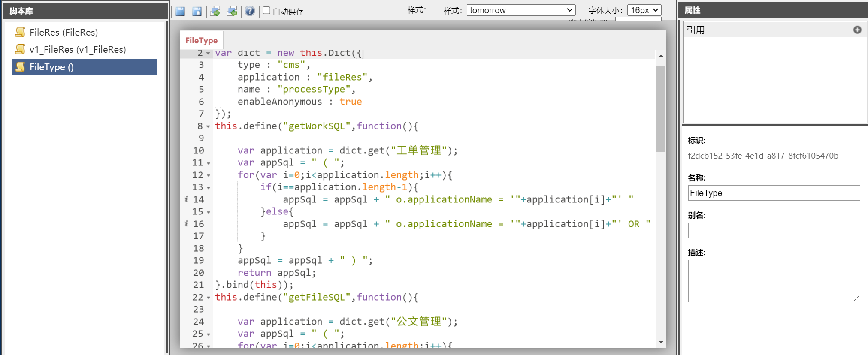The width and height of the screenshot is (868, 355).
Task: Enable the 自动保存 checkbox
Action: tap(266, 11)
